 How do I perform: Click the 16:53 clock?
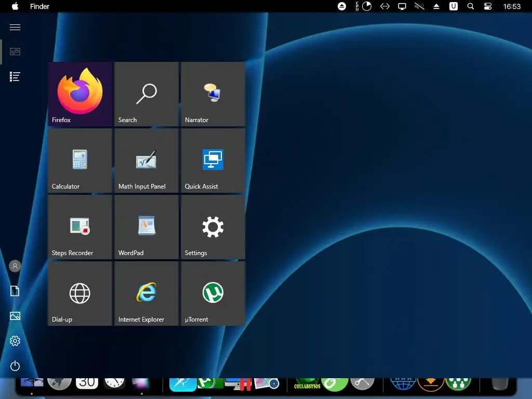(x=512, y=6)
